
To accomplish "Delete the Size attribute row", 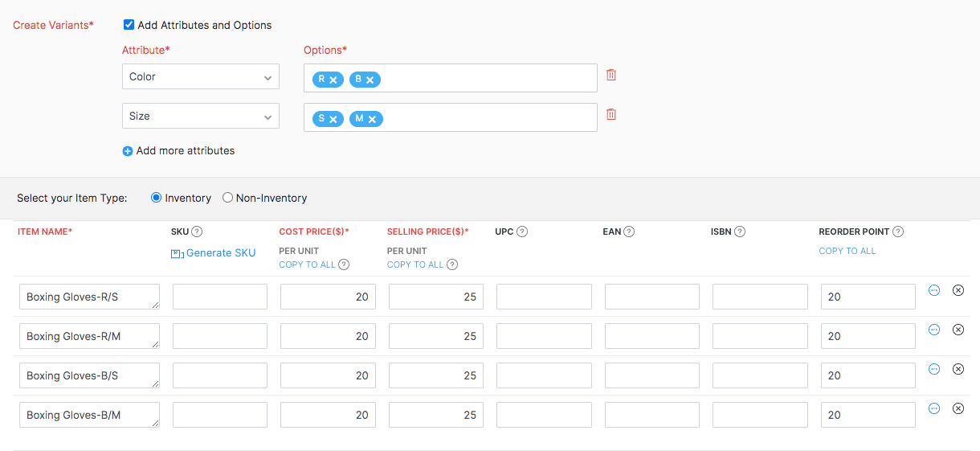I will point(610,114).
